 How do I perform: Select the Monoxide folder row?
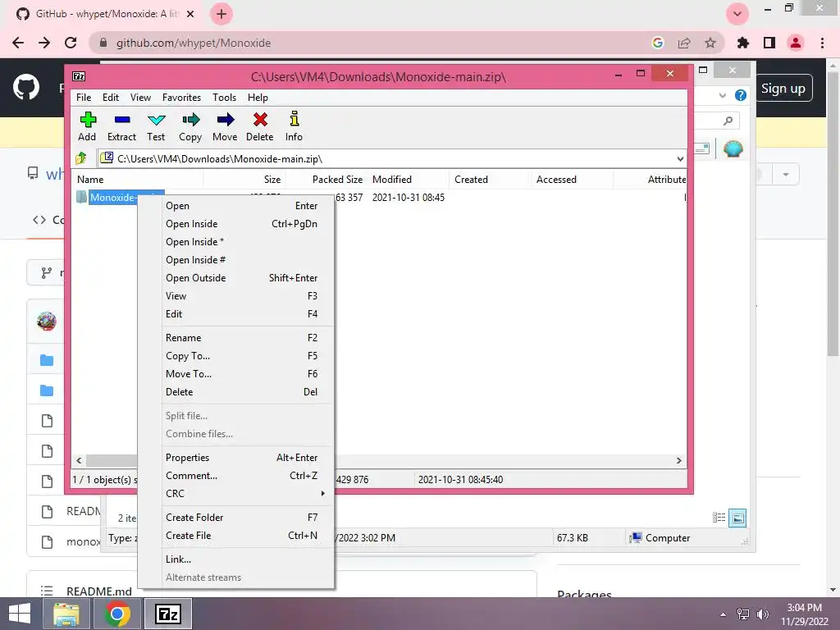pyautogui.click(x=380, y=197)
